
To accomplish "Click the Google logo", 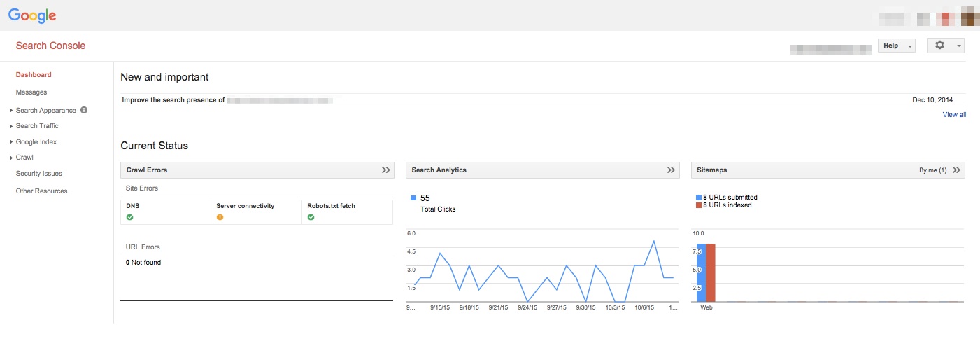I will (32, 15).
